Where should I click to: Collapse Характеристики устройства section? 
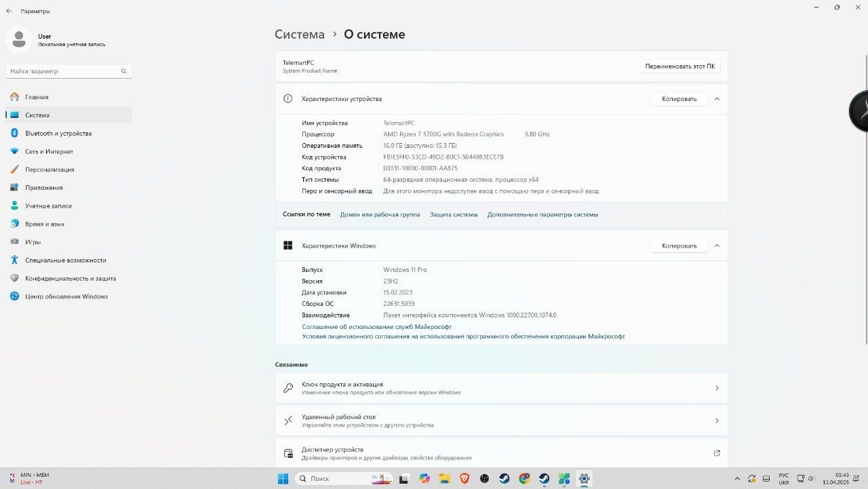(717, 99)
